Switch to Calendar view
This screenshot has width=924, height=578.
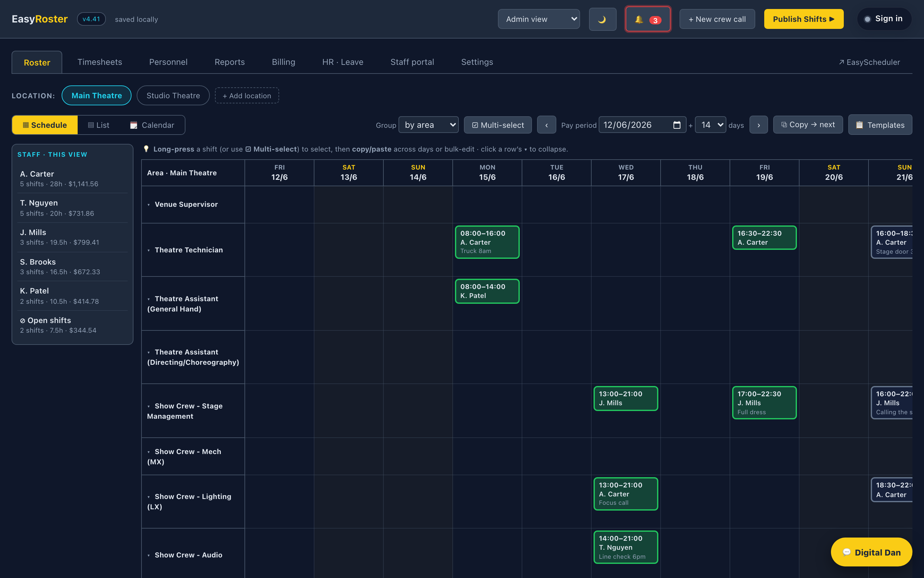[x=152, y=125]
